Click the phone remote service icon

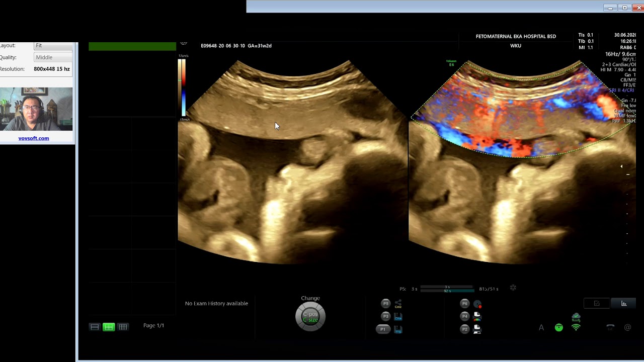click(x=610, y=328)
